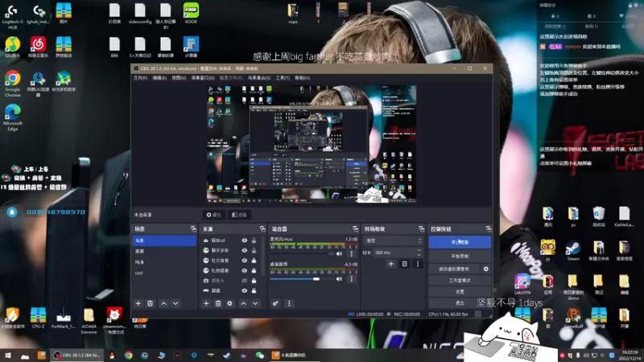Toggle the eye icon of the 社交信息 source

(245, 260)
